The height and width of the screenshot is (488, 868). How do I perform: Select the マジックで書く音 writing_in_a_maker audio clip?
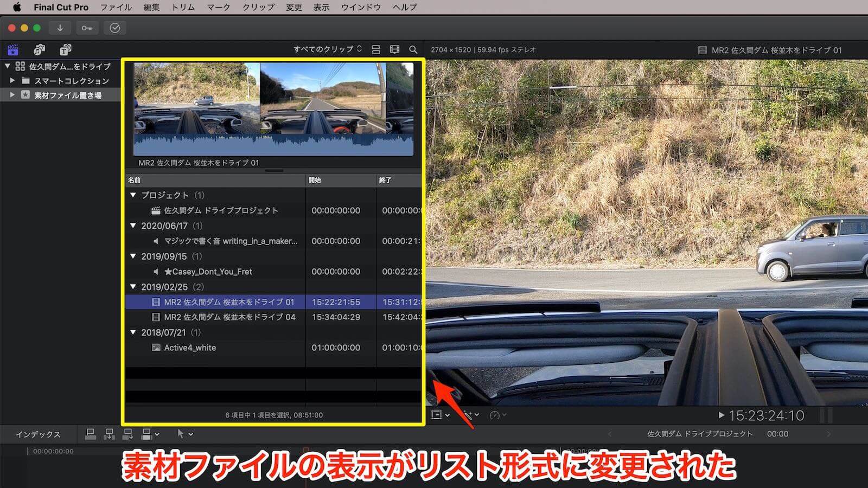(273, 241)
